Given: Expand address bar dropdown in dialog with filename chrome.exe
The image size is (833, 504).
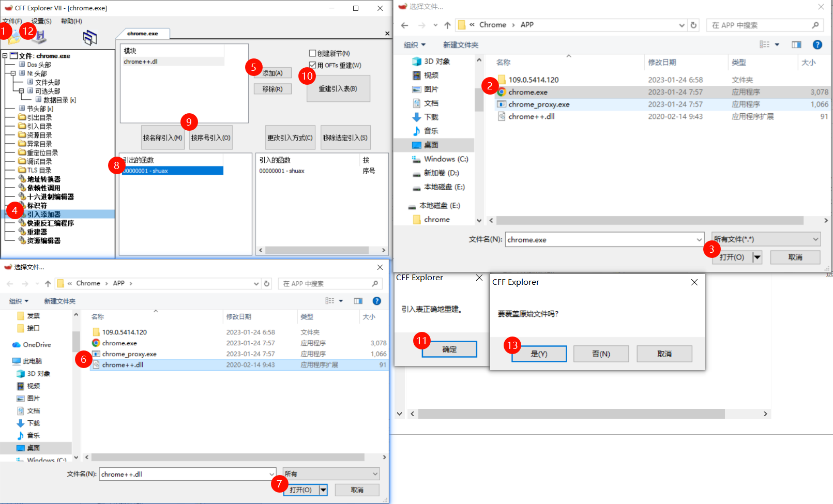Looking at the screenshot, I should 682,25.
